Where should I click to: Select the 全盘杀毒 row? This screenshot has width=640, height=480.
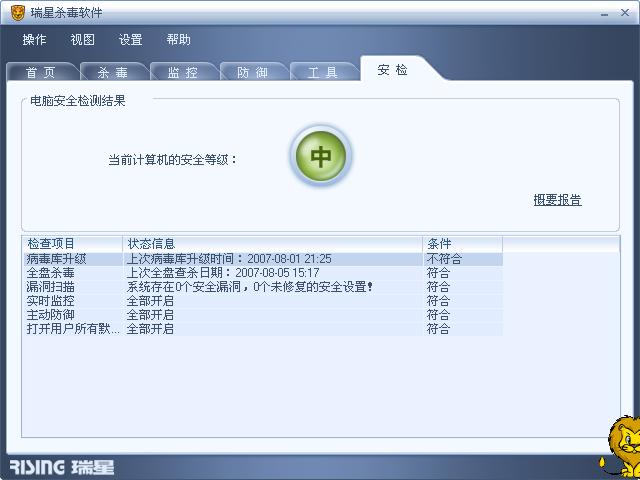(x=263, y=273)
